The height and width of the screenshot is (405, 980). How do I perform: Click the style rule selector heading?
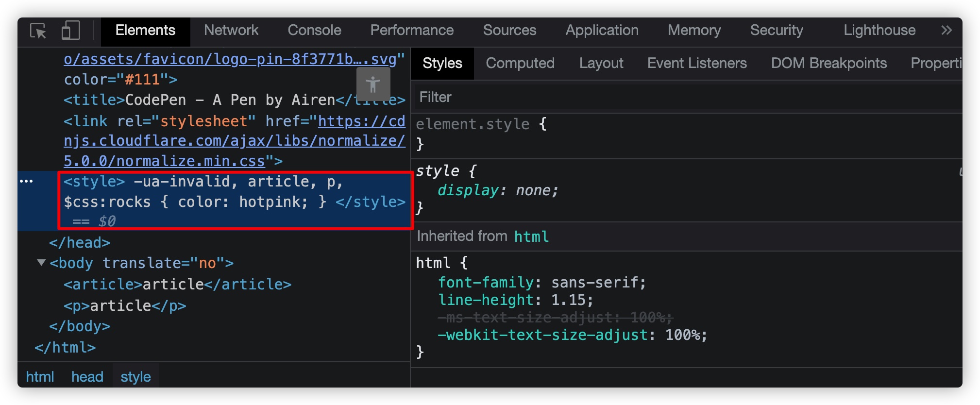pyautogui.click(x=438, y=171)
